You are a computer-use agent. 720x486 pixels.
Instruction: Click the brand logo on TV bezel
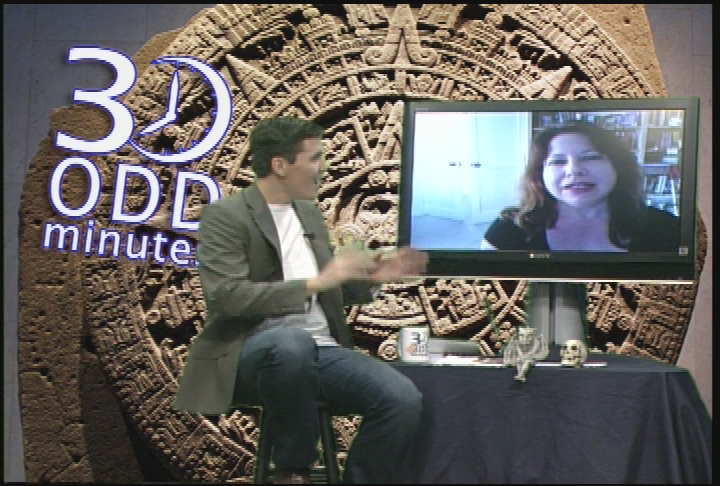pos(547,258)
